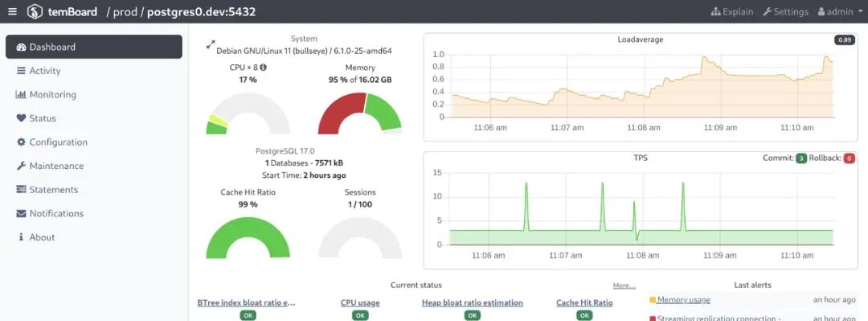
Task: Click the Settings wrench icon in header
Action: (x=767, y=11)
